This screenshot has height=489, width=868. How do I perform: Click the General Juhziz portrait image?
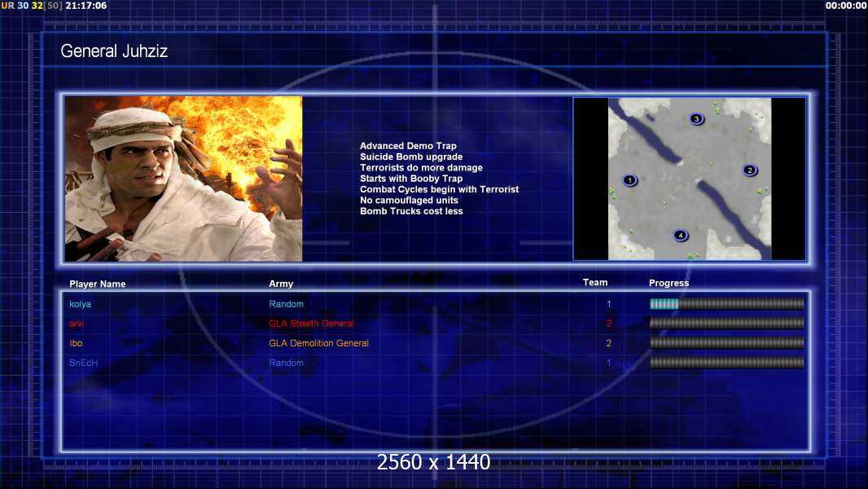click(184, 178)
